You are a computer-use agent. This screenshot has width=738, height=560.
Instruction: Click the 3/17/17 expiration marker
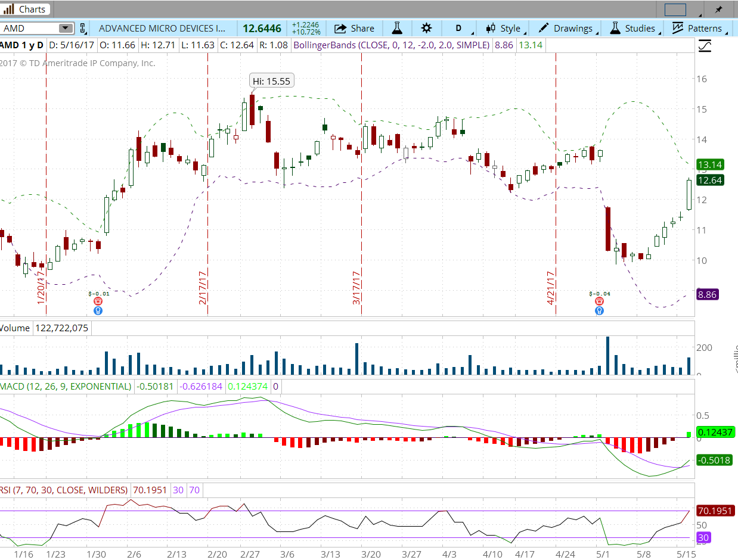(x=356, y=288)
